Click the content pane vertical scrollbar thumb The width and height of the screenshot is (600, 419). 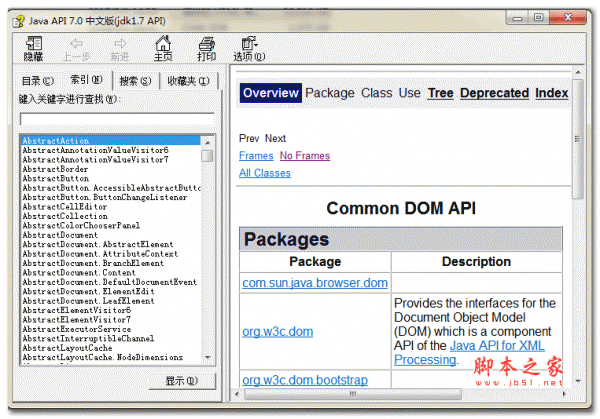point(578,139)
